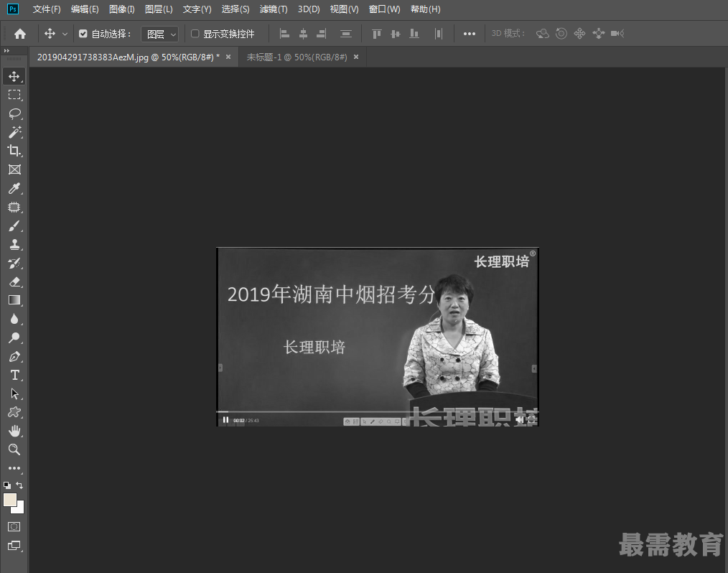Select the Horizontal Type tool

(x=14, y=376)
